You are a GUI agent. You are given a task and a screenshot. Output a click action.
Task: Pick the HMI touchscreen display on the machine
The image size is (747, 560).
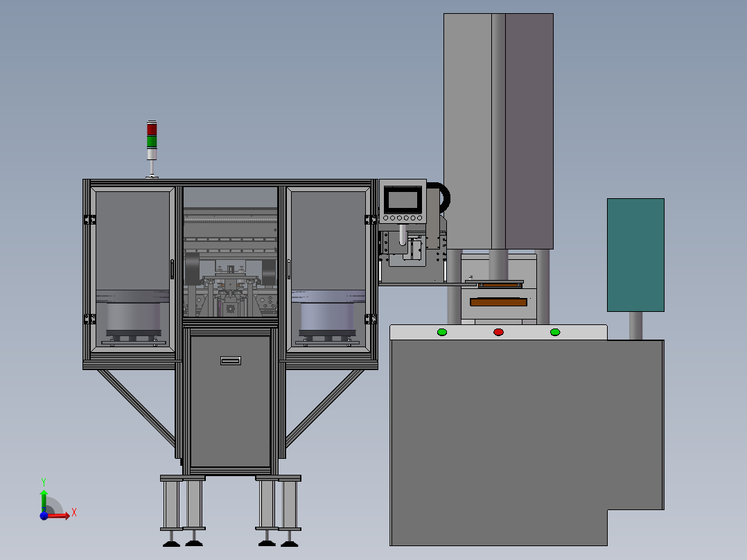coord(403,199)
